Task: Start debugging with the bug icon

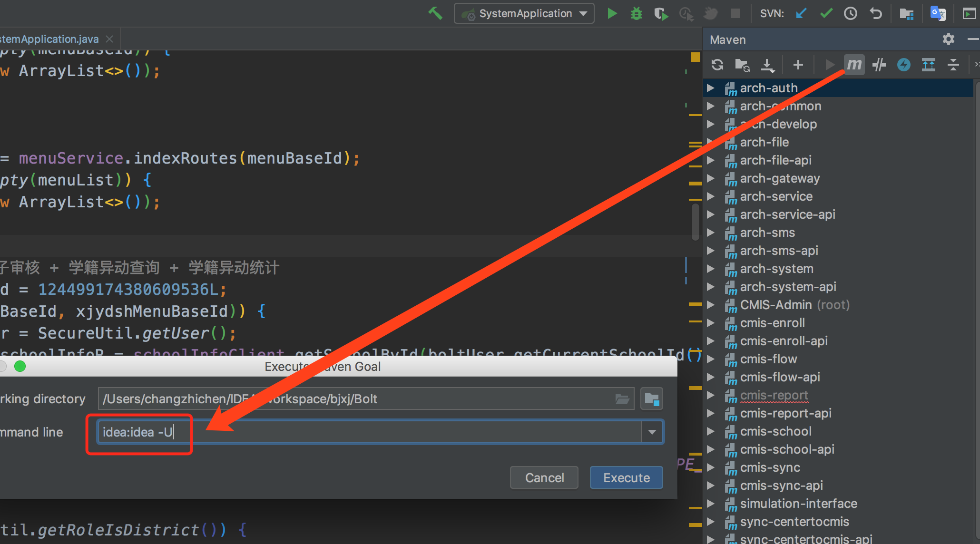Action: pyautogui.click(x=637, y=13)
